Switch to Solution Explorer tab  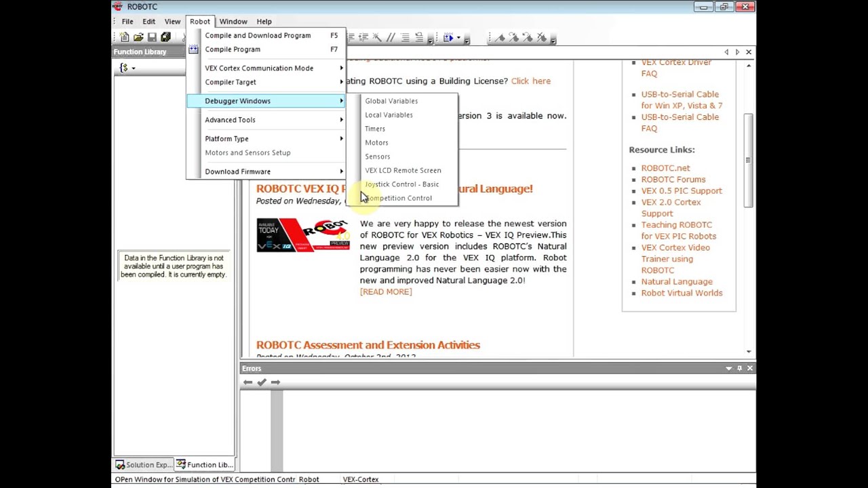point(143,465)
